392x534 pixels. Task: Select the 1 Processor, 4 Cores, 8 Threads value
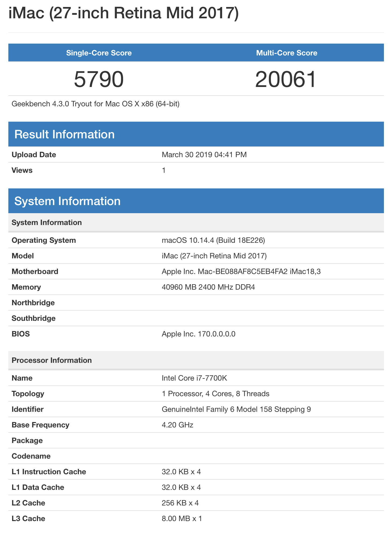[x=216, y=394]
